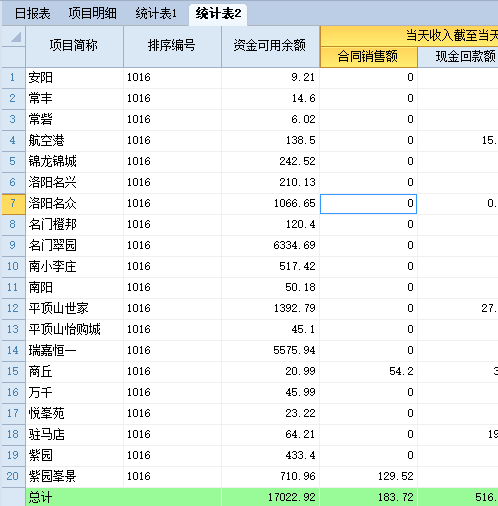Switch to the 统计表1 tab
498x506 pixels.
point(156,14)
